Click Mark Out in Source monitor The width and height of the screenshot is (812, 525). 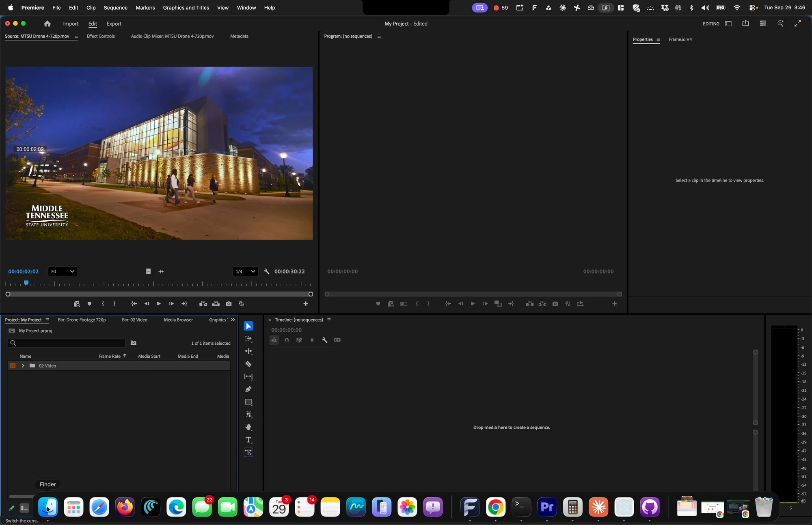pos(114,304)
